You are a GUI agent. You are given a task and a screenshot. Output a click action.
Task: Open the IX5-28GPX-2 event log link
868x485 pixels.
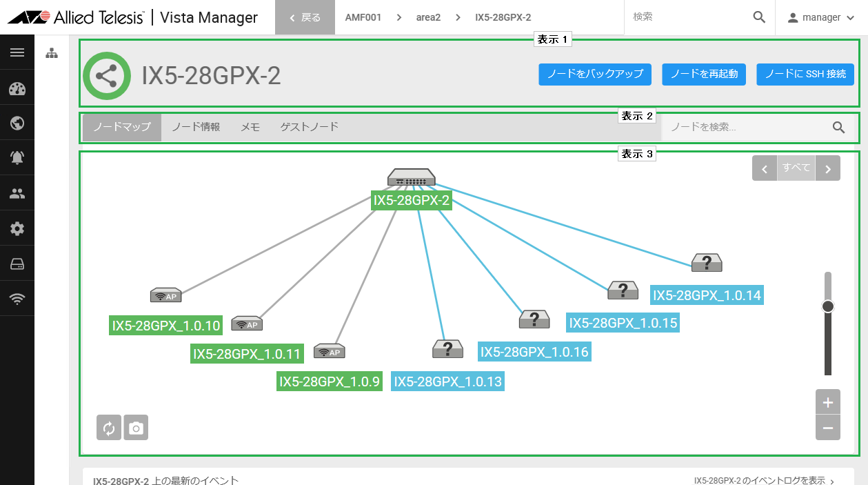click(765, 480)
